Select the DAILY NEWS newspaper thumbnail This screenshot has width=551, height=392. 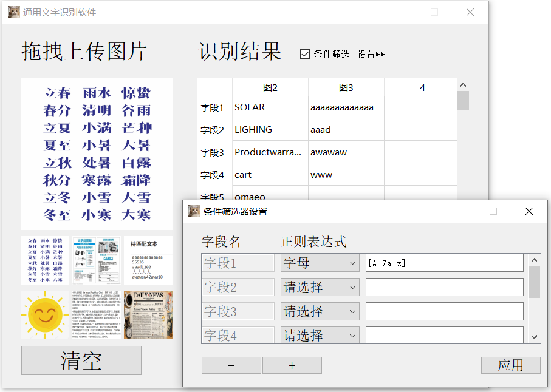point(148,314)
